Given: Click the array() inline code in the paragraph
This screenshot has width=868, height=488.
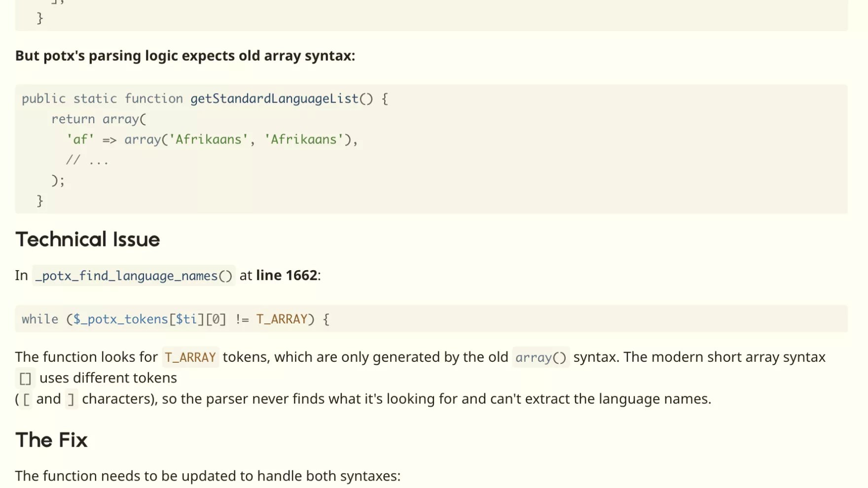Looking at the screenshot, I should [541, 357].
